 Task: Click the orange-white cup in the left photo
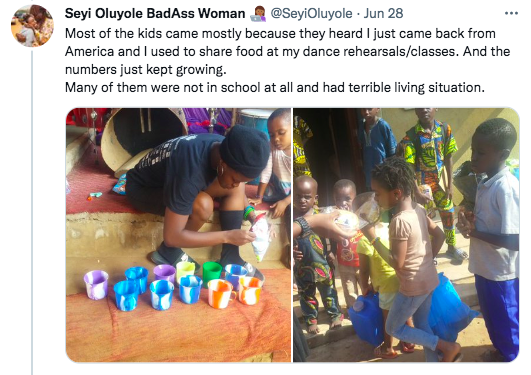click(220, 293)
